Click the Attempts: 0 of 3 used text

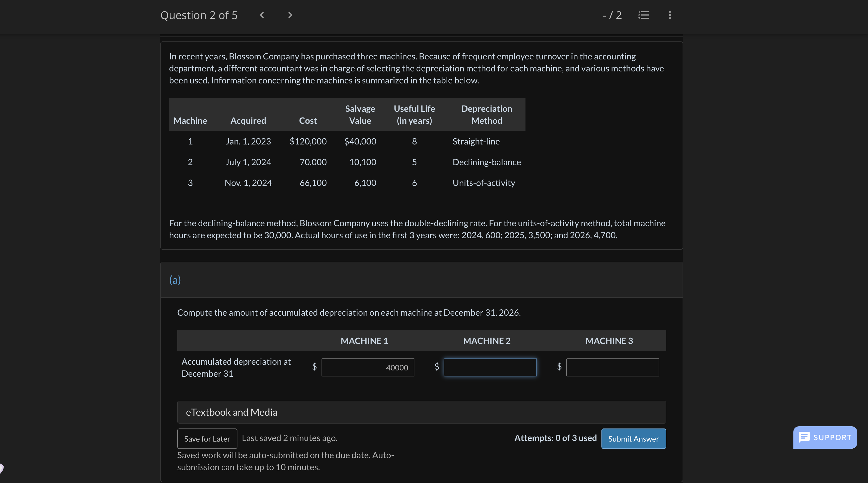click(x=555, y=438)
